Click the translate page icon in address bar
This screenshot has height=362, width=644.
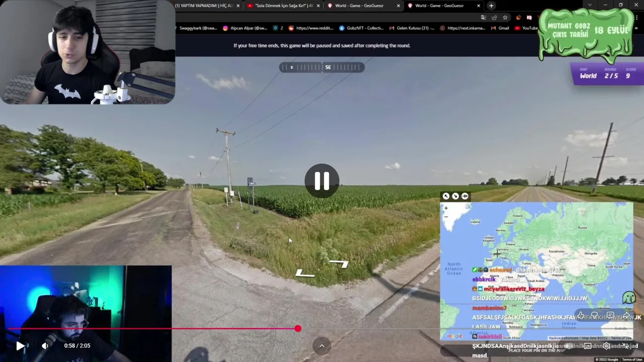[483, 18]
